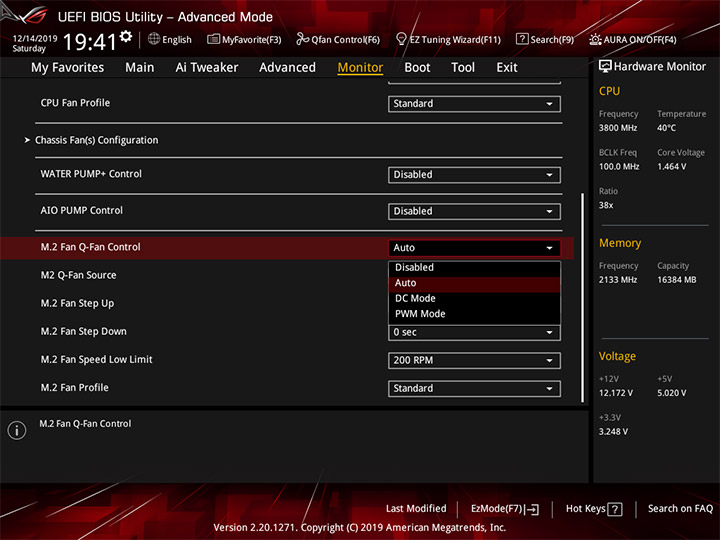Image resolution: width=720 pixels, height=540 pixels.
Task: Click the EzMode exit arrow icon
Action: coord(531,509)
